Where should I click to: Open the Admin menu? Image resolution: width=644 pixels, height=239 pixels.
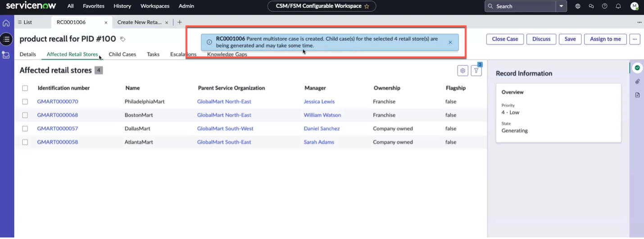pos(186,6)
